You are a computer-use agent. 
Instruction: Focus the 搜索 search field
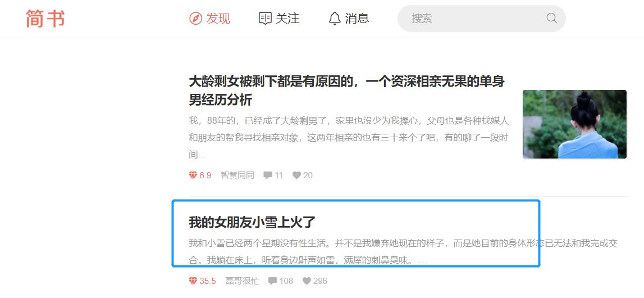pos(481,19)
